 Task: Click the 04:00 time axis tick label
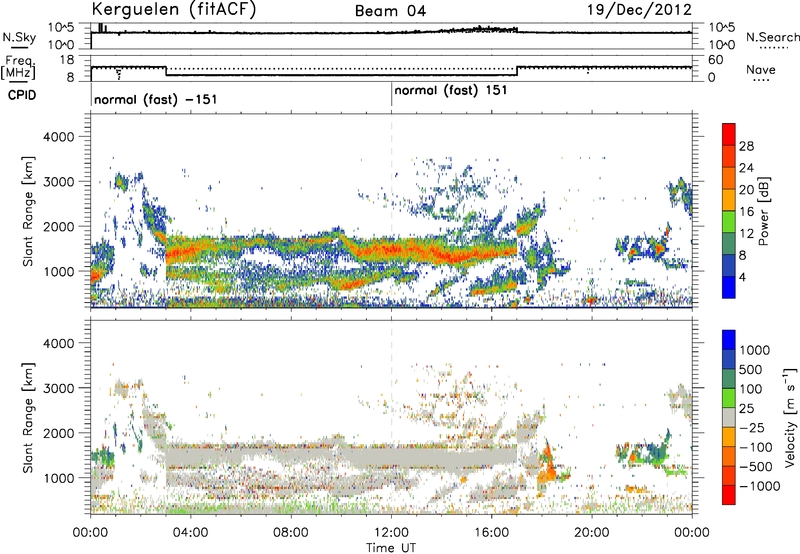191,533
